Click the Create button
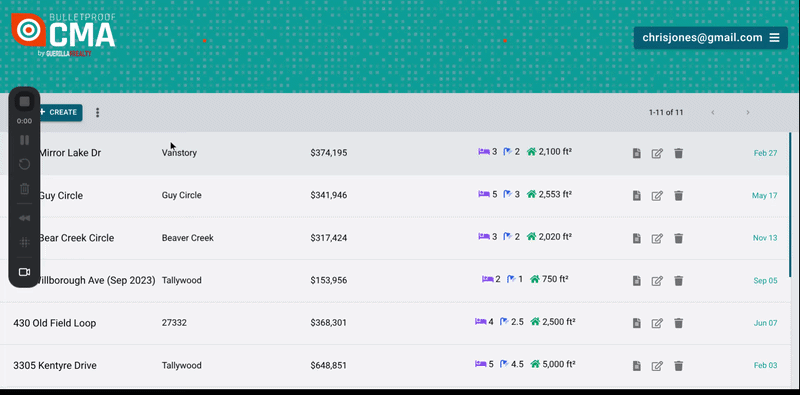 (59, 112)
